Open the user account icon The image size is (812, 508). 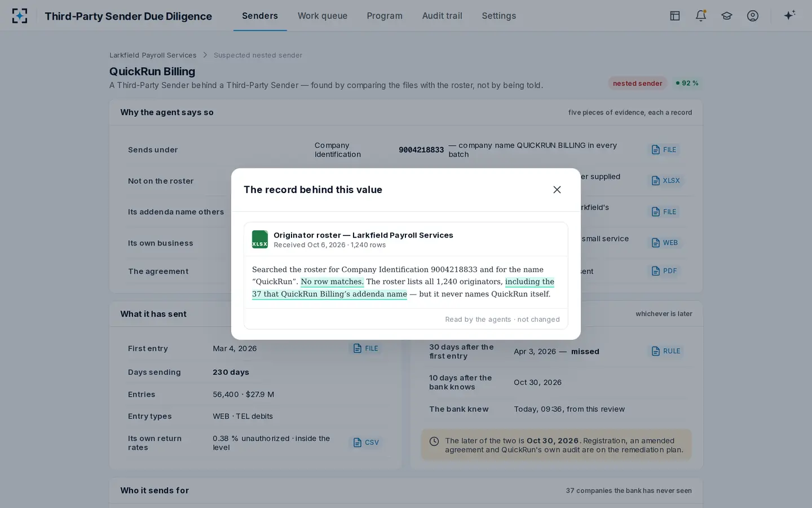click(x=752, y=16)
